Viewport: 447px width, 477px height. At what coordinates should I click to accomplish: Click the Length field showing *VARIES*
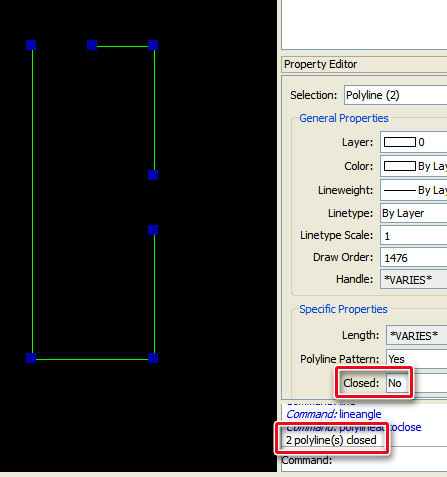tap(417, 335)
